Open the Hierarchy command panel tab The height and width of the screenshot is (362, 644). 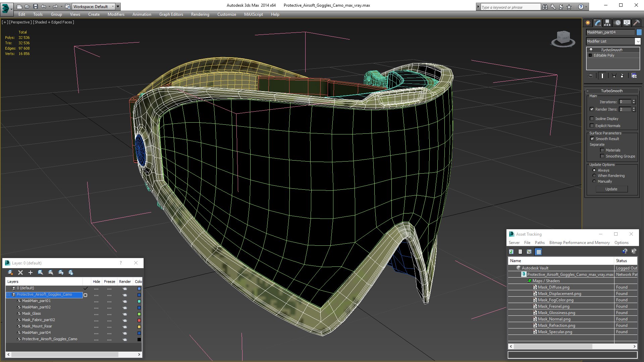(607, 23)
